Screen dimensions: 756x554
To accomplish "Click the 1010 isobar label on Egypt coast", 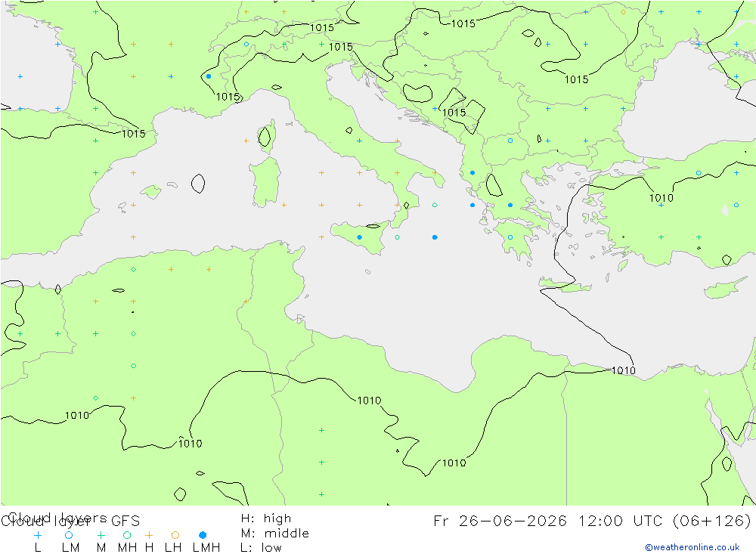I will click(x=624, y=370).
